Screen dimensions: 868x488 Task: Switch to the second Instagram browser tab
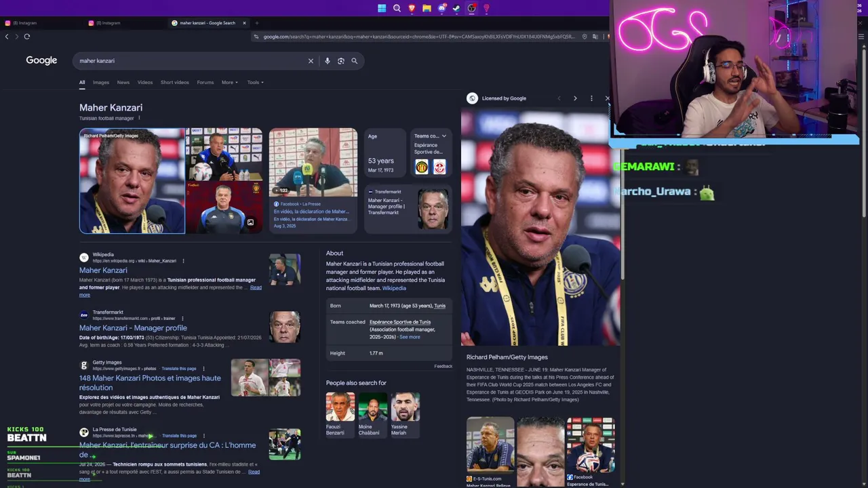click(x=124, y=23)
